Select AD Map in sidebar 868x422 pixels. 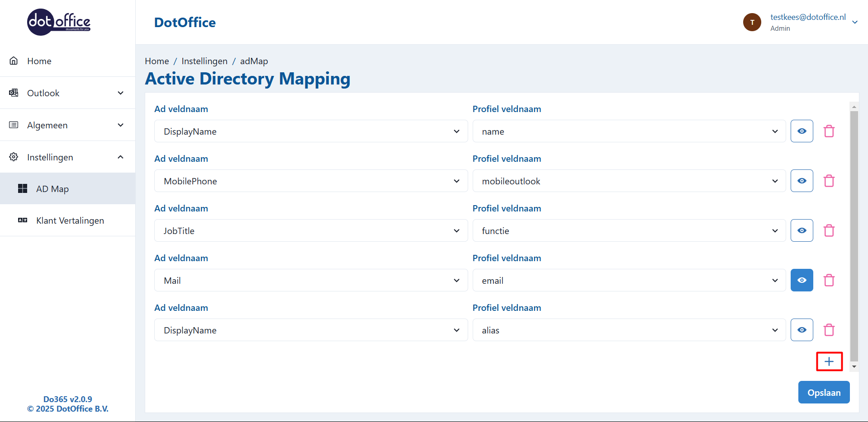[52, 189]
